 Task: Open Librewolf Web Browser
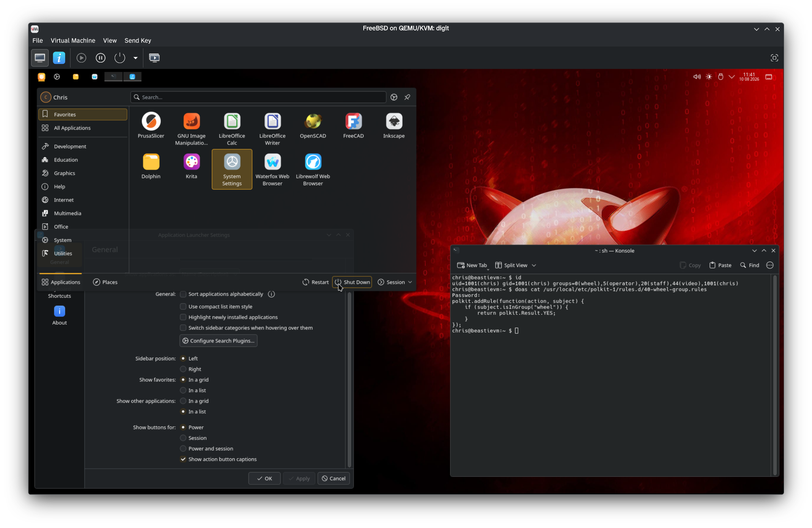click(x=313, y=169)
